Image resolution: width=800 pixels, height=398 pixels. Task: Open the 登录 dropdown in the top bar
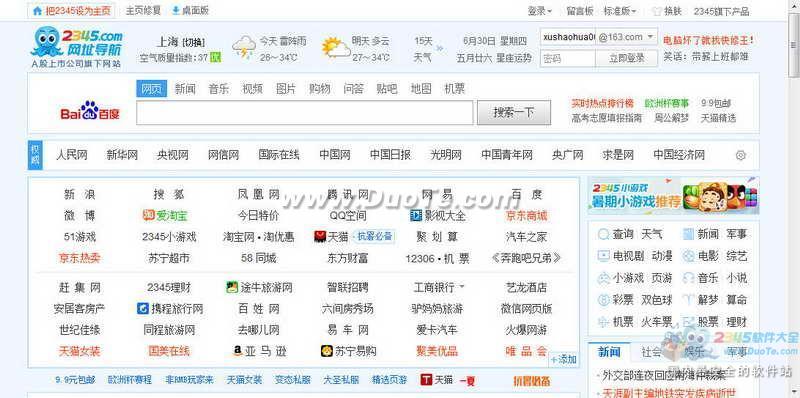539,11
